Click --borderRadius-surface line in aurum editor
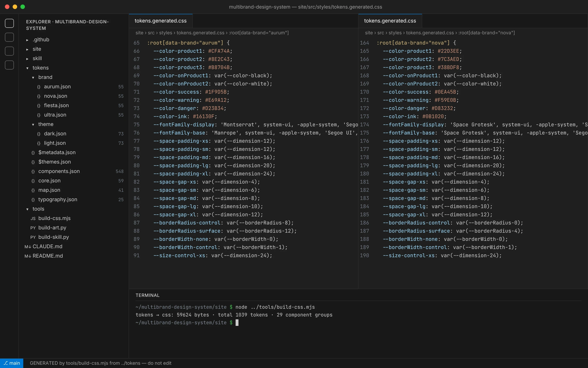Viewport: 588px width, 368px height. [x=225, y=231]
